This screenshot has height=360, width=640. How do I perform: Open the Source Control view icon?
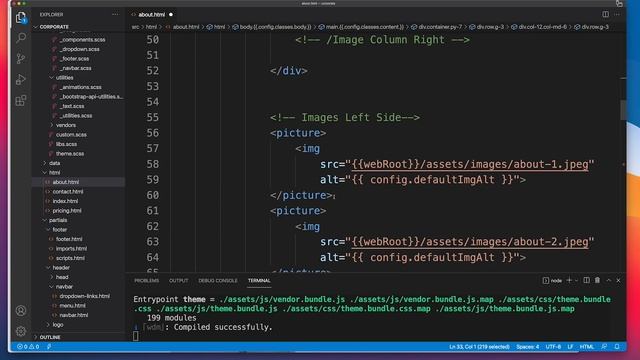21,58
